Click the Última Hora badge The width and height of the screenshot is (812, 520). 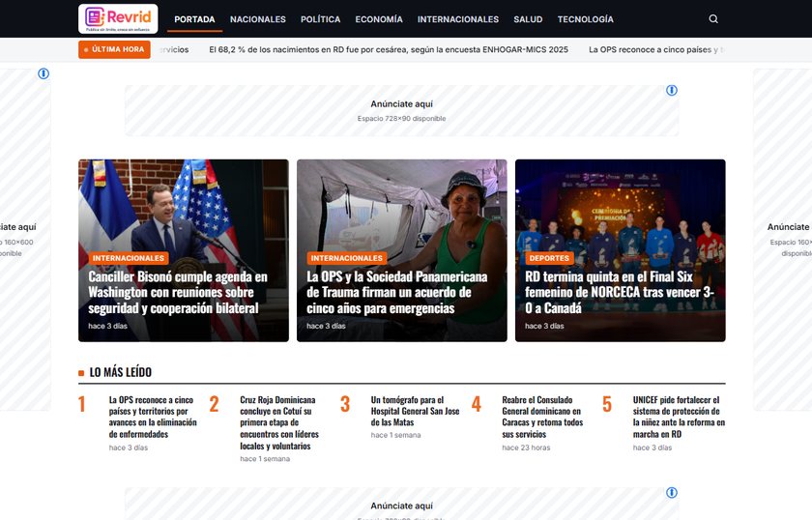(x=114, y=49)
